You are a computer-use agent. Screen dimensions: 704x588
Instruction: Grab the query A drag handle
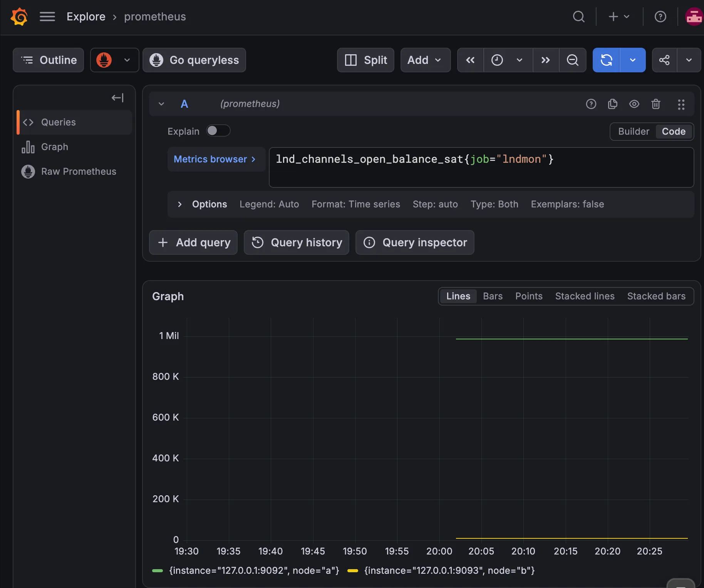pos(681,104)
